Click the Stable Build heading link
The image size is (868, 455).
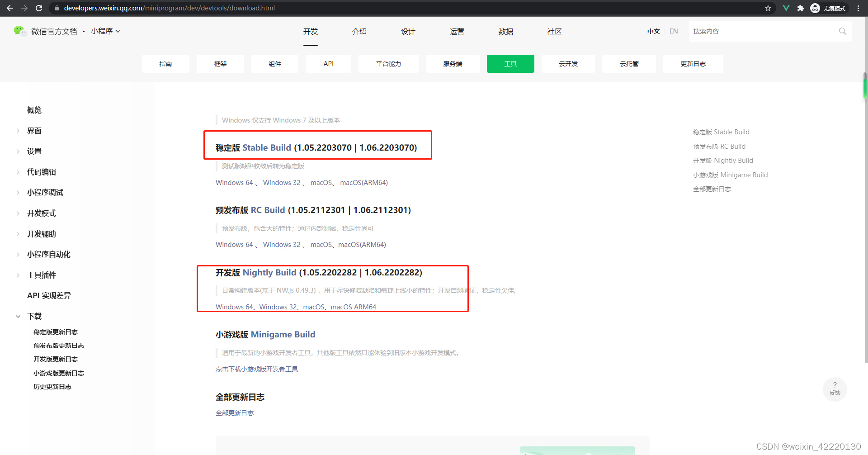point(267,147)
